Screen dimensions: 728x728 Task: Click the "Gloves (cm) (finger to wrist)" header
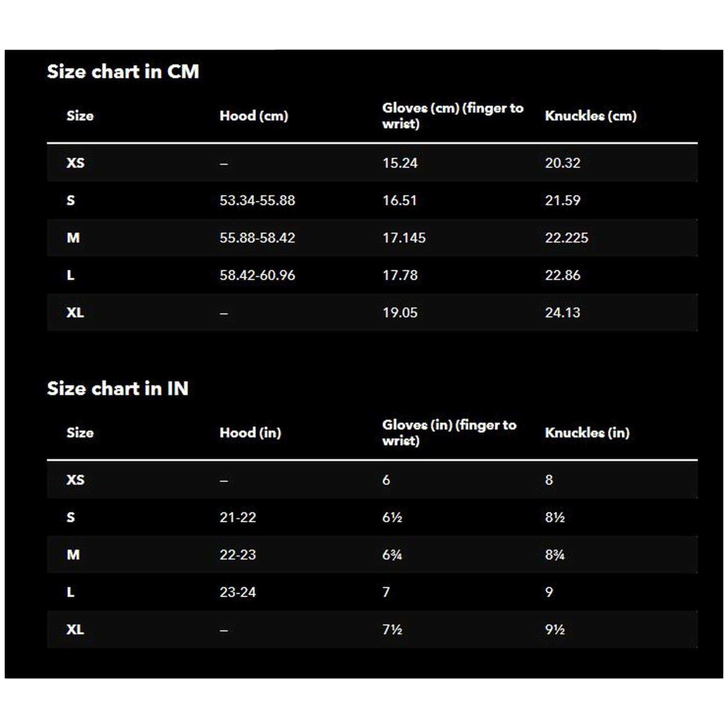point(452,116)
